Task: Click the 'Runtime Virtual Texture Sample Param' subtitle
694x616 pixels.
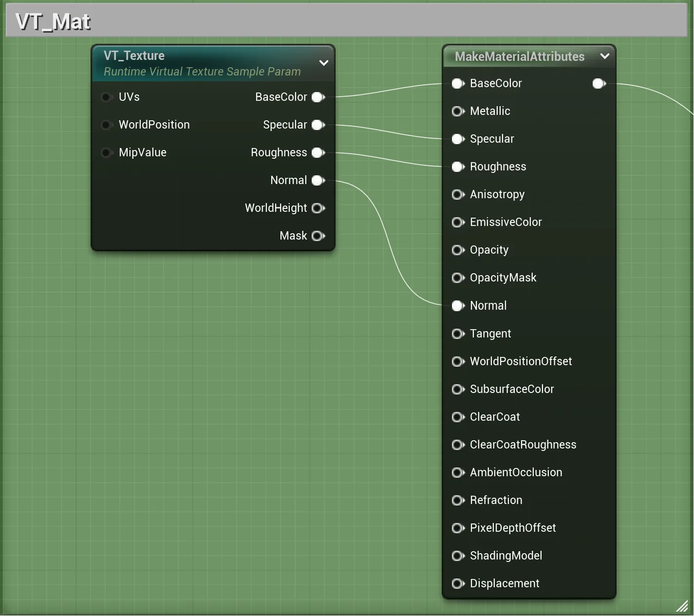Action: [x=202, y=72]
